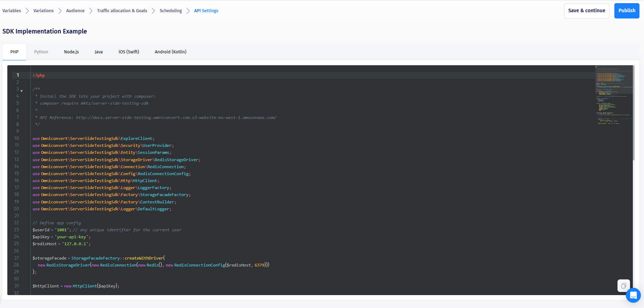Screen dimensions: 644x308
Task: Switch to the Python tab
Action: (x=41, y=52)
